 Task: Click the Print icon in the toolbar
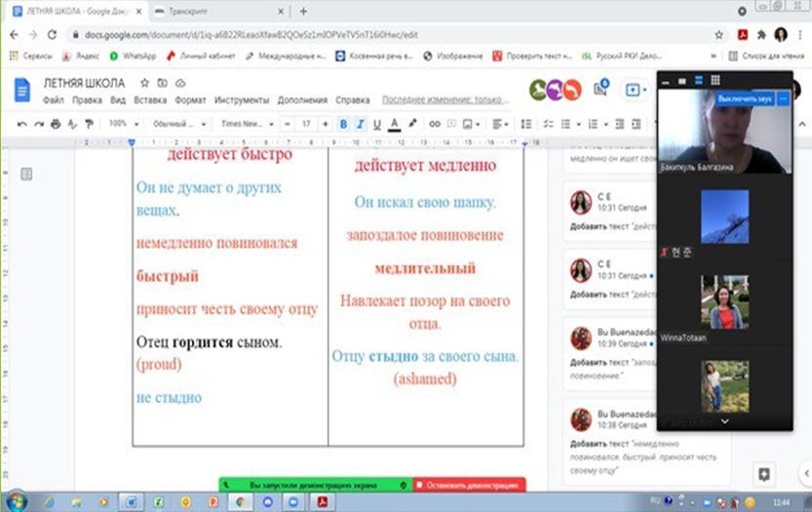click(x=56, y=124)
